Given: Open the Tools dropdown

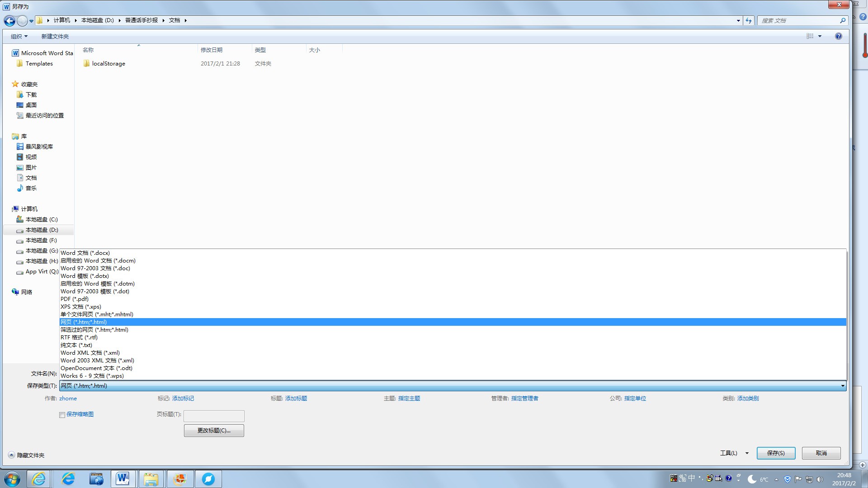Looking at the screenshot, I should [734, 453].
